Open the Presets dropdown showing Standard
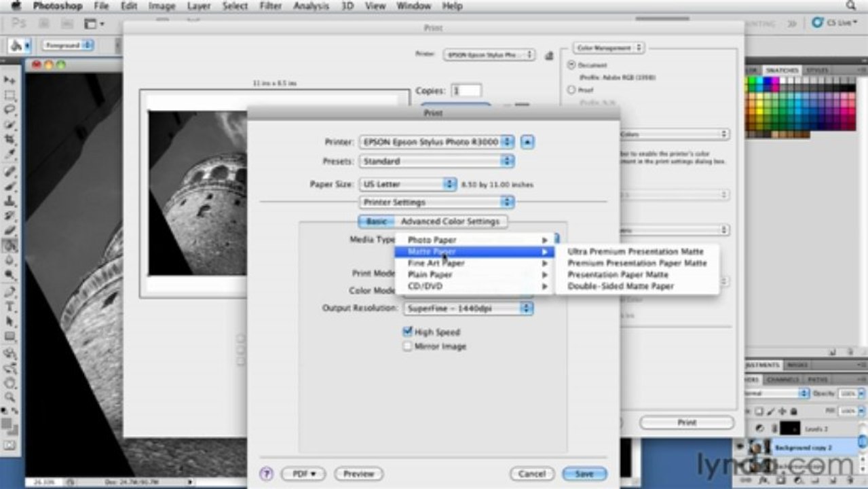This screenshot has width=868, height=489. [436, 162]
